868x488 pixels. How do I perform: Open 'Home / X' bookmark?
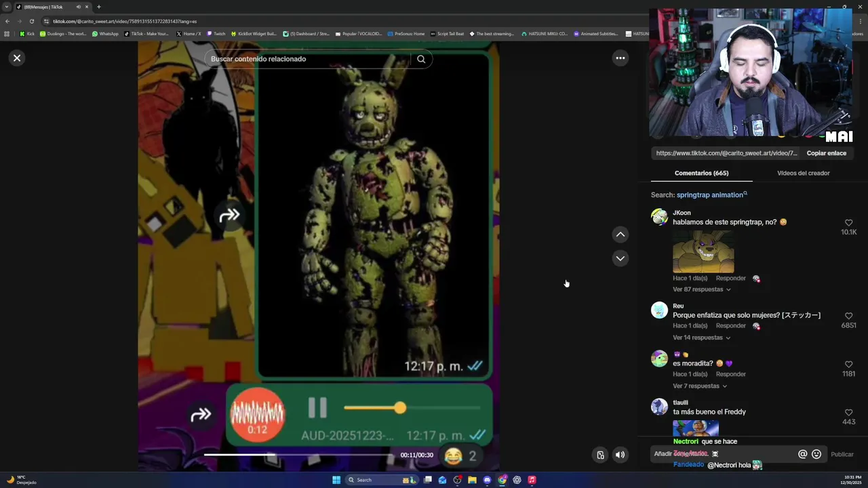point(189,33)
